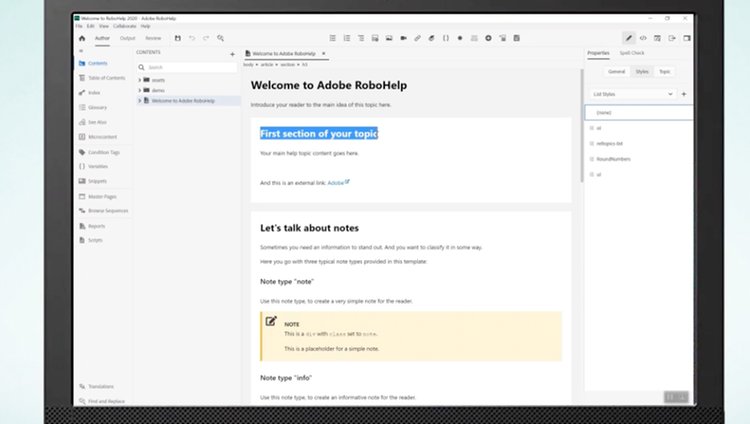Click the circled plus toolbar icon
Image resolution: width=750 pixels, height=424 pixels.
488,38
